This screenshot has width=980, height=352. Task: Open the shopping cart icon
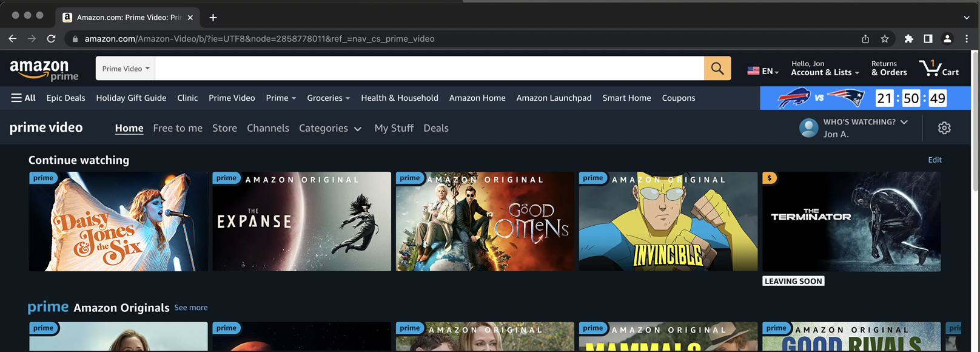[939, 68]
